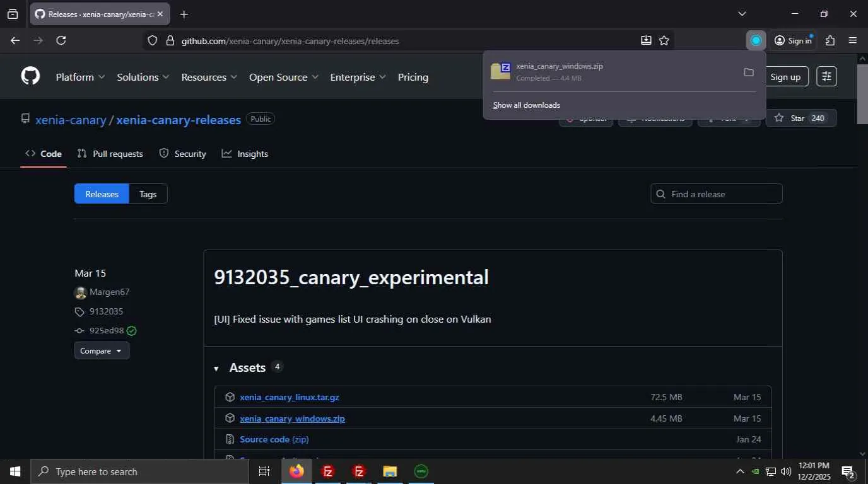Switch to the Code tab
Image resolution: width=868 pixels, height=484 pixels.
[x=44, y=154]
